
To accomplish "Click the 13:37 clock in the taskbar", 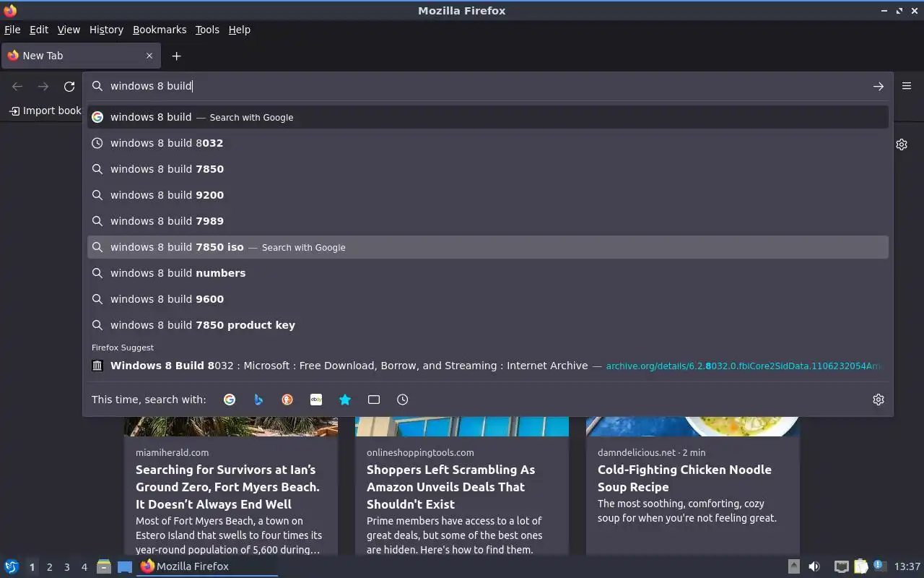I will [907, 566].
